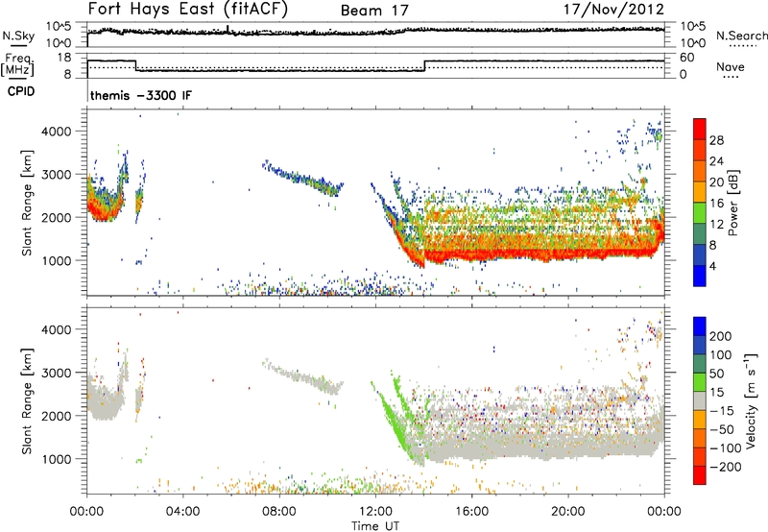Pick the gray -15 to 15 velocity band

click(x=700, y=400)
